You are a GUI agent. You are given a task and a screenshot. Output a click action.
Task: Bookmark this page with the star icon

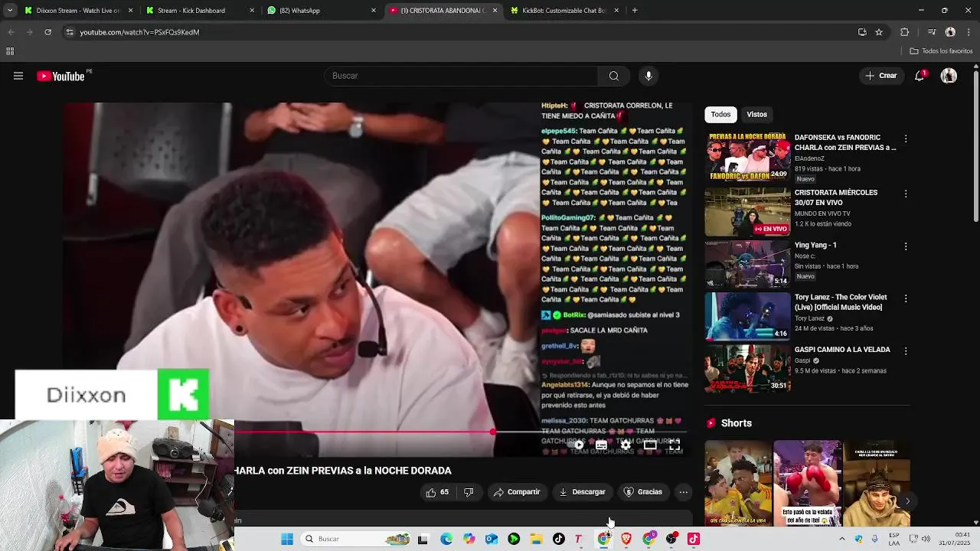879,32
